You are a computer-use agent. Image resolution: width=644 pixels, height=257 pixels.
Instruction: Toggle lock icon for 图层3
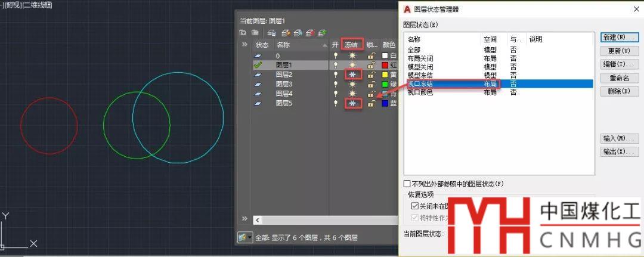pos(371,84)
